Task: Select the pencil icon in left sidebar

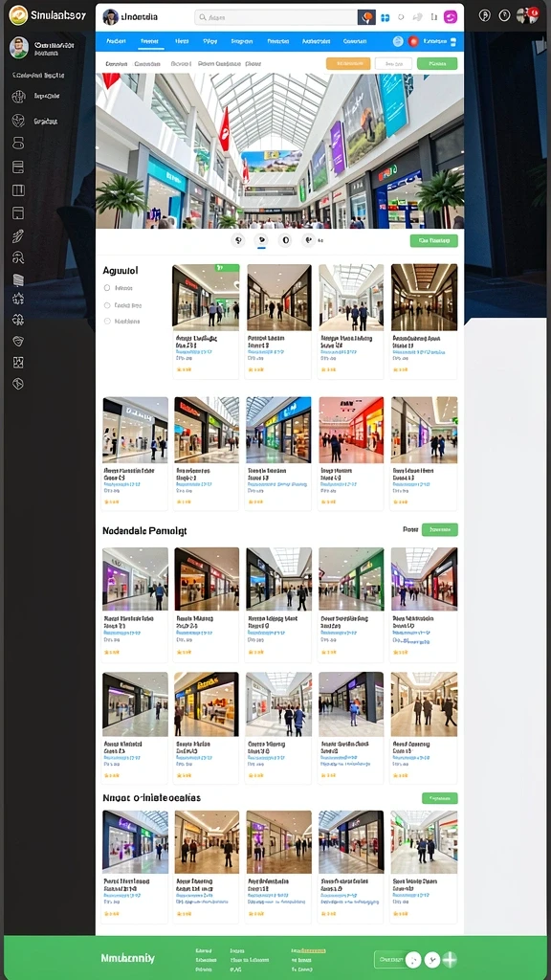Action: point(18,236)
